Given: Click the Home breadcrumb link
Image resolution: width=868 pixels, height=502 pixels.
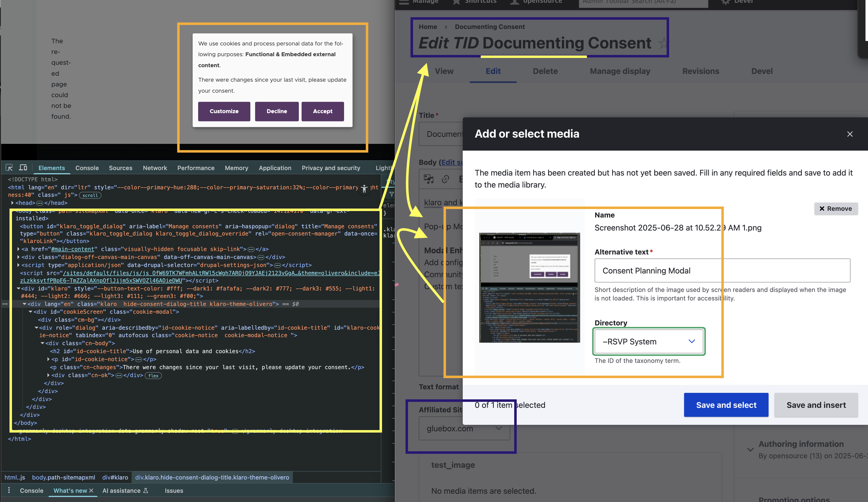Looking at the screenshot, I should click(428, 26).
